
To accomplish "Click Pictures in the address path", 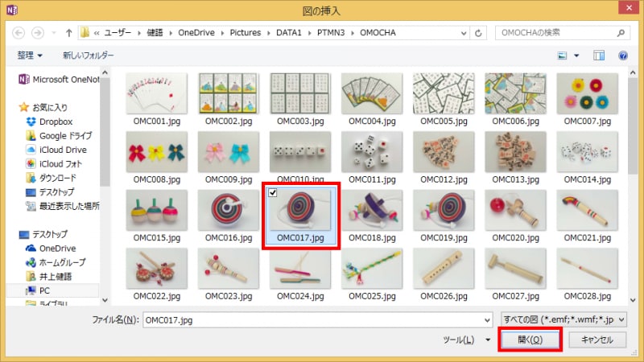I will (246, 33).
